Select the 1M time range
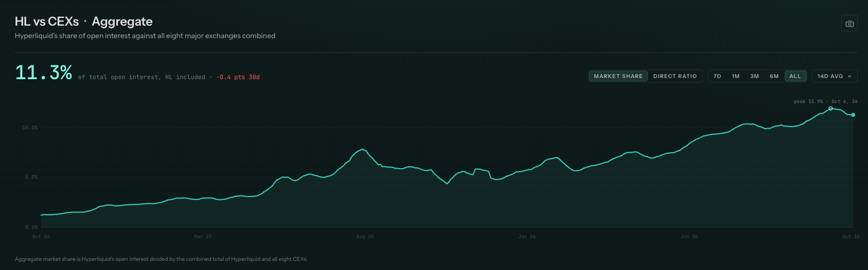This screenshot has height=270, width=868. (x=736, y=76)
